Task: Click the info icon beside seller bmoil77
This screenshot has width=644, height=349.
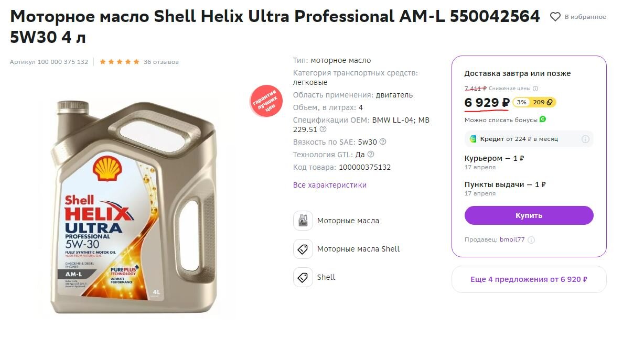Action: [531, 240]
